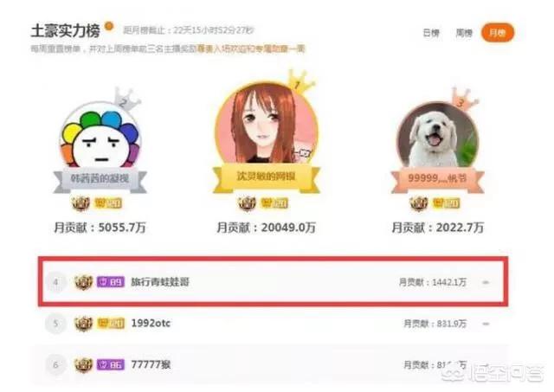Switch to the 周榜 weekly ranking tab
This screenshot has height=392, width=554.
464,33
